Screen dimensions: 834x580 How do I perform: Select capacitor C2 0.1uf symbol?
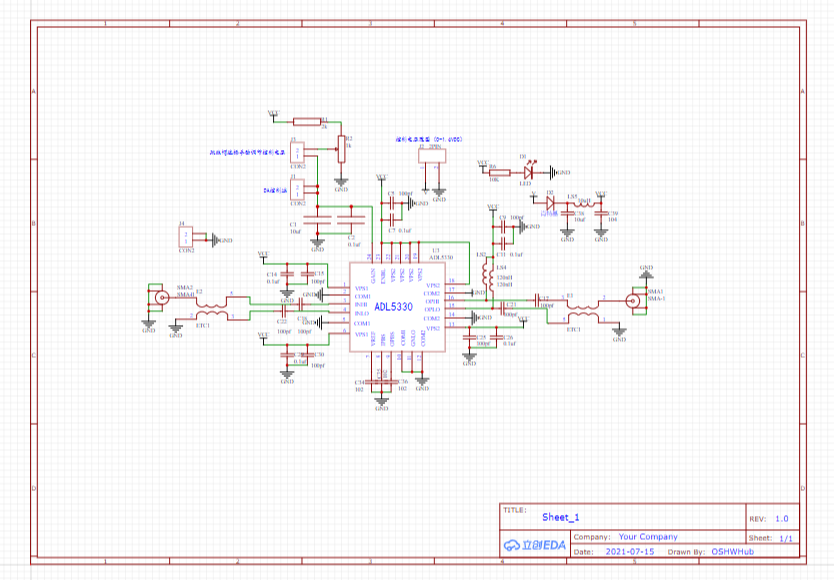[x=351, y=220]
